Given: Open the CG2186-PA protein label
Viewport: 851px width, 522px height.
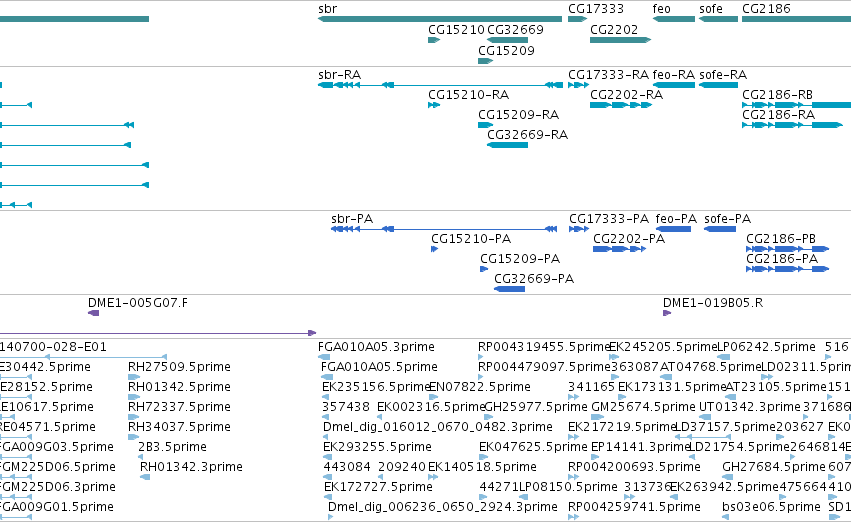Looking at the screenshot, I should pyautogui.click(x=782, y=259).
